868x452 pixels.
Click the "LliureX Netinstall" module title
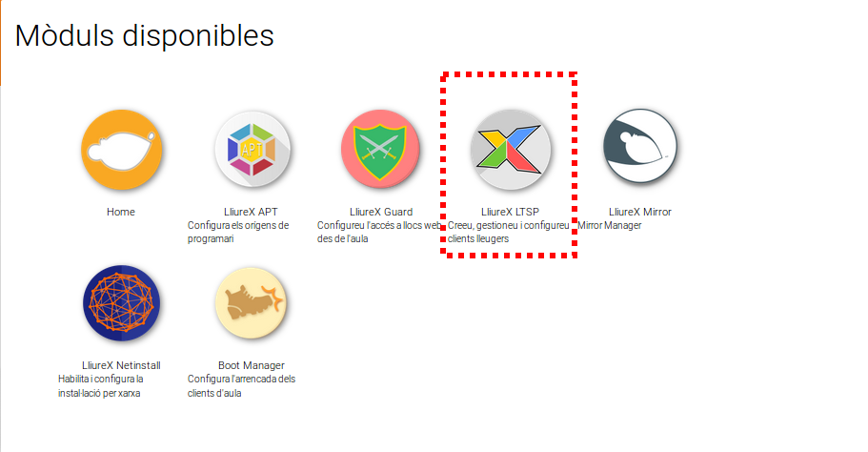pos(121,365)
